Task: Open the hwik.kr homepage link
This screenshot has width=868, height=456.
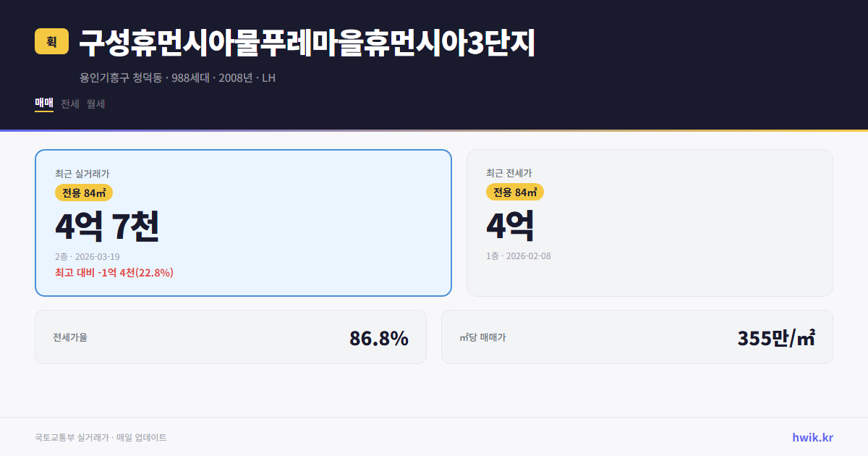Action: [x=812, y=436]
